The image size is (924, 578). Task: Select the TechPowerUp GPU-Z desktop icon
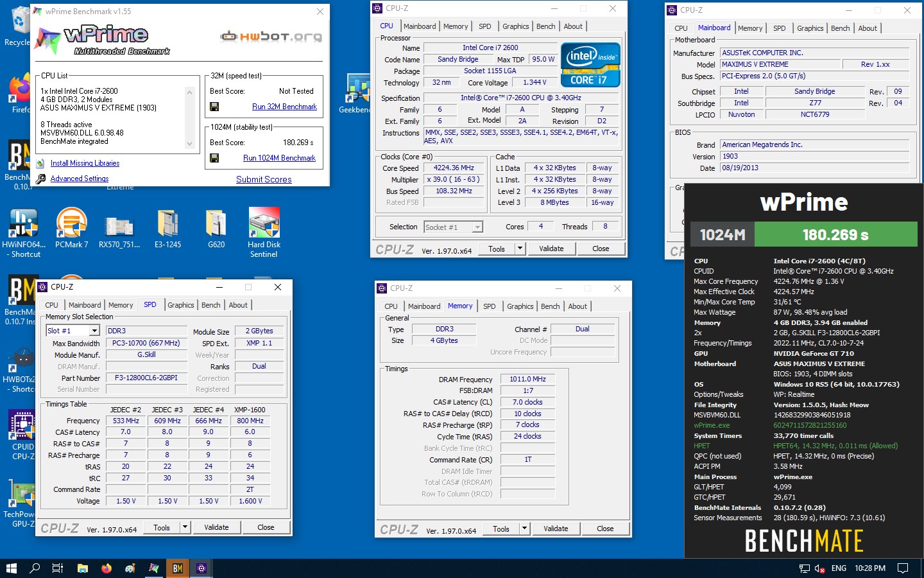click(x=19, y=504)
